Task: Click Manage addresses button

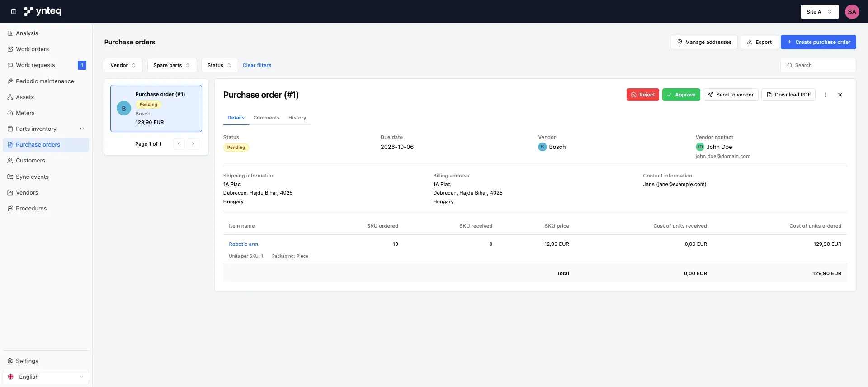Action: tap(704, 42)
